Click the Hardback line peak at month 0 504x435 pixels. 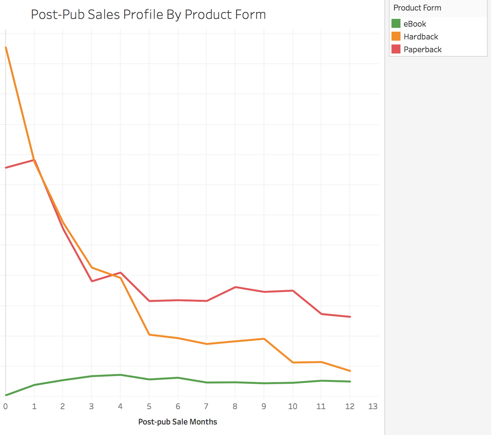pyautogui.click(x=6, y=48)
